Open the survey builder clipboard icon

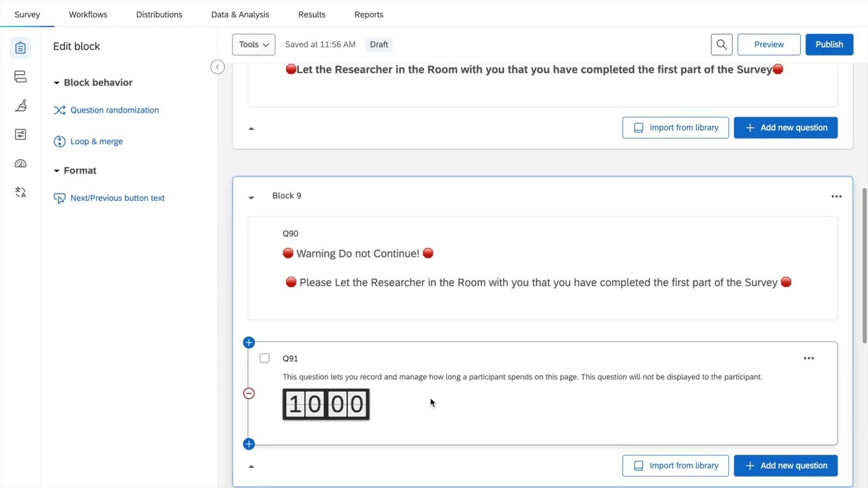tap(20, 47)
